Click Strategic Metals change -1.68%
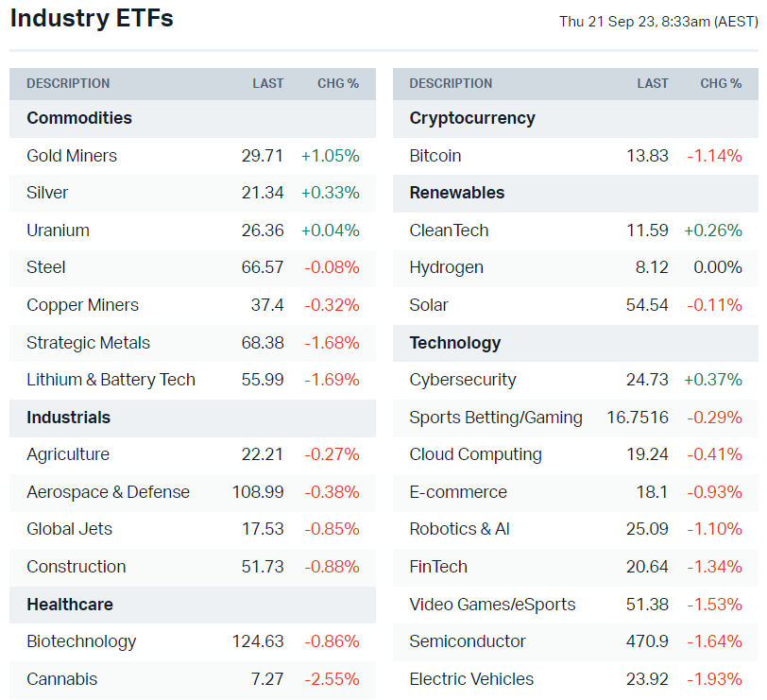The width and height of the screenshot is (767, 700). (332, 343)
